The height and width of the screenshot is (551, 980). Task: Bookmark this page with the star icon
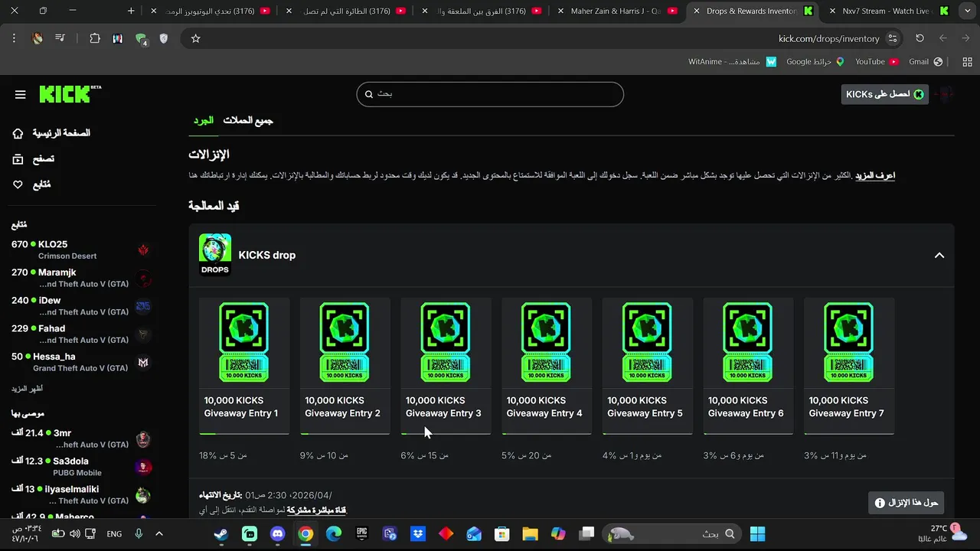(x=195, y=38)
